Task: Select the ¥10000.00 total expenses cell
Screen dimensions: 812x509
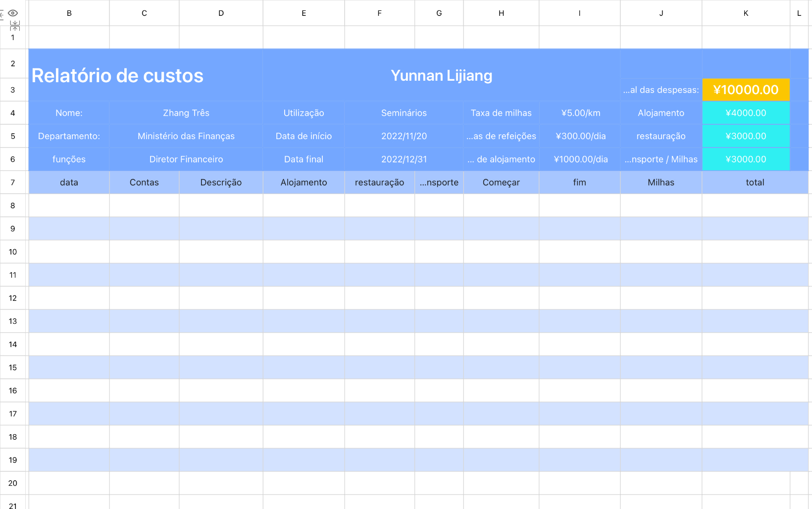Action: (x=746, y=90)
